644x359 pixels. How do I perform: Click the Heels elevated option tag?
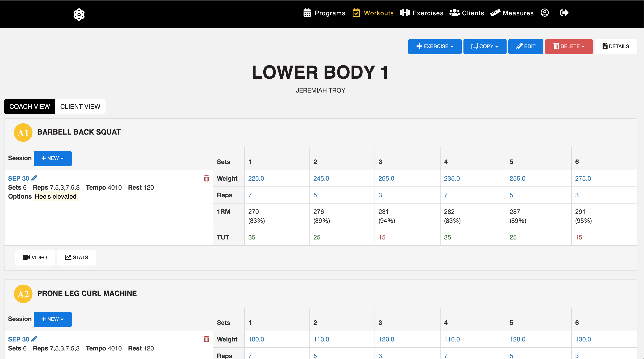[55, 196]
